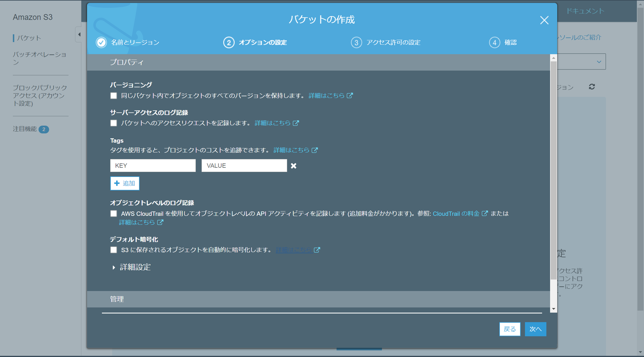
Task: Remove the tag row with the X icon
Action: 293,166
